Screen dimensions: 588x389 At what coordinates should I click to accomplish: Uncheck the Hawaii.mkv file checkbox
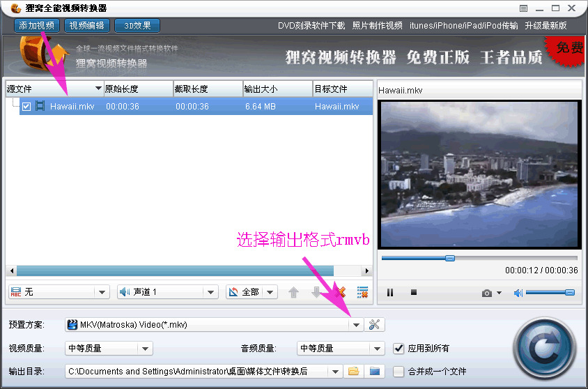[x=26, y=107]
